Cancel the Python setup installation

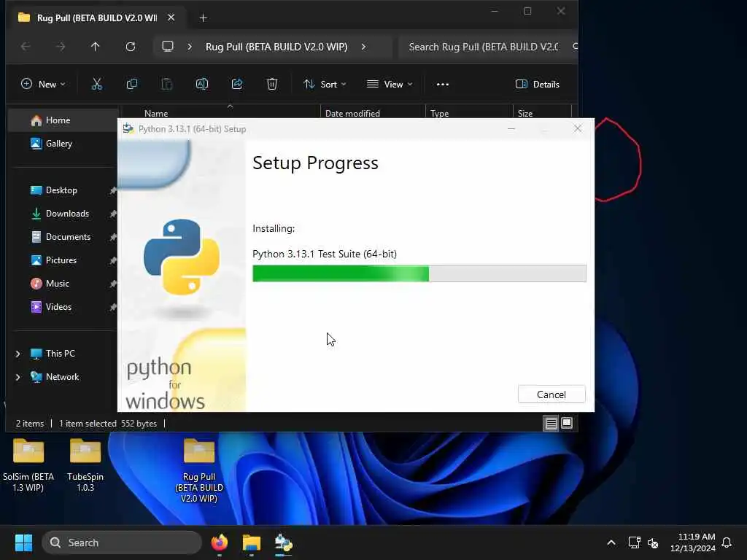(551, 394)
